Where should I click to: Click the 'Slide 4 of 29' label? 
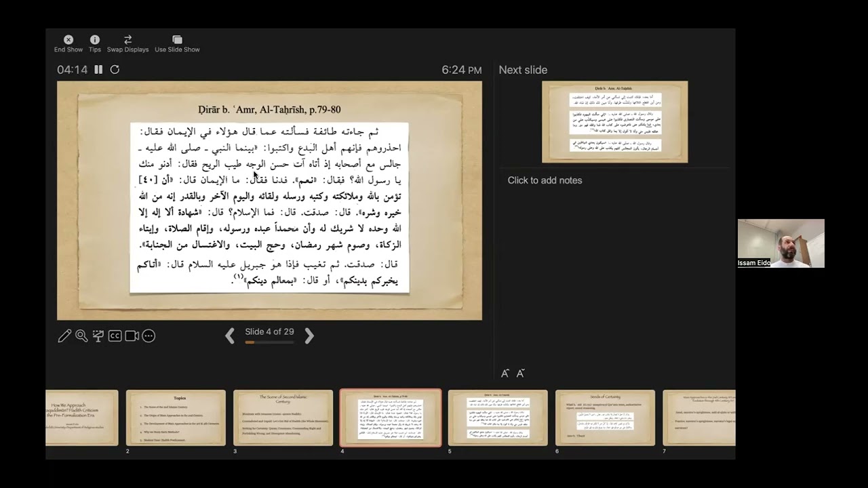pyautogui.click(x=269, y=331)
